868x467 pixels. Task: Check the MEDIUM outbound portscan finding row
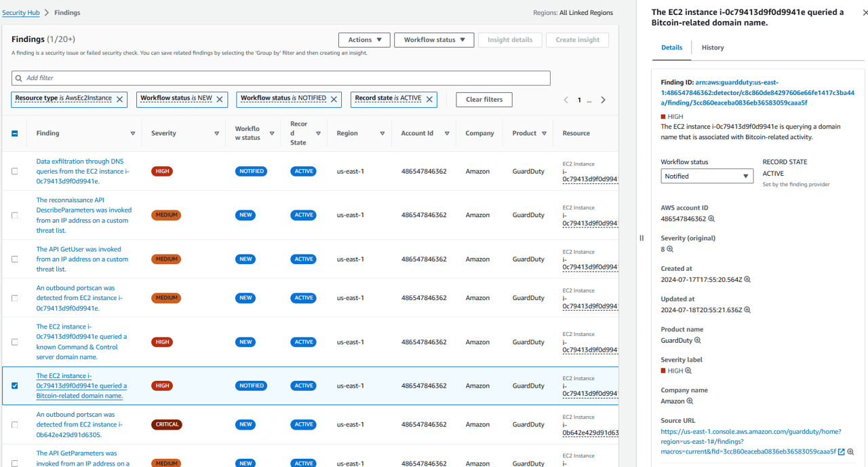point(15,298)
